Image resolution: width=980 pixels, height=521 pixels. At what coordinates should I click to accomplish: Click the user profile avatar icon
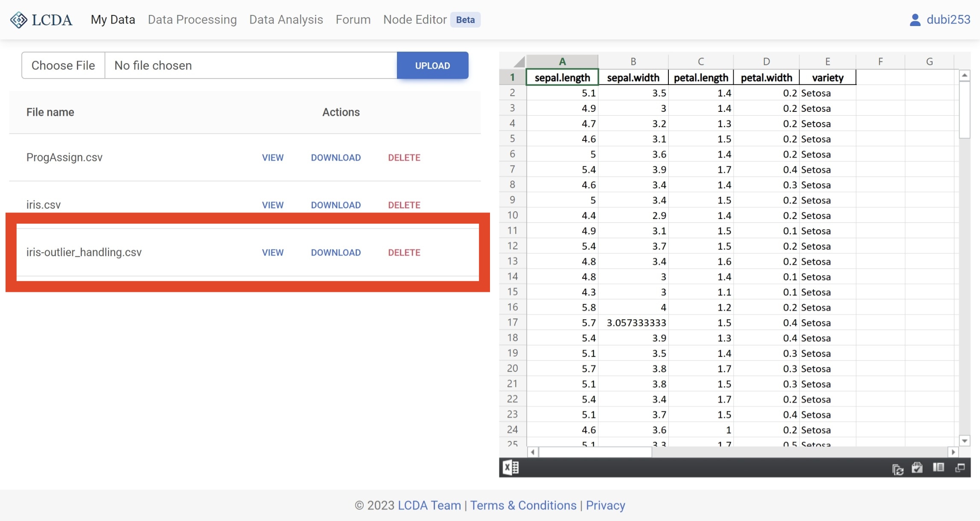tap(915, 20)
